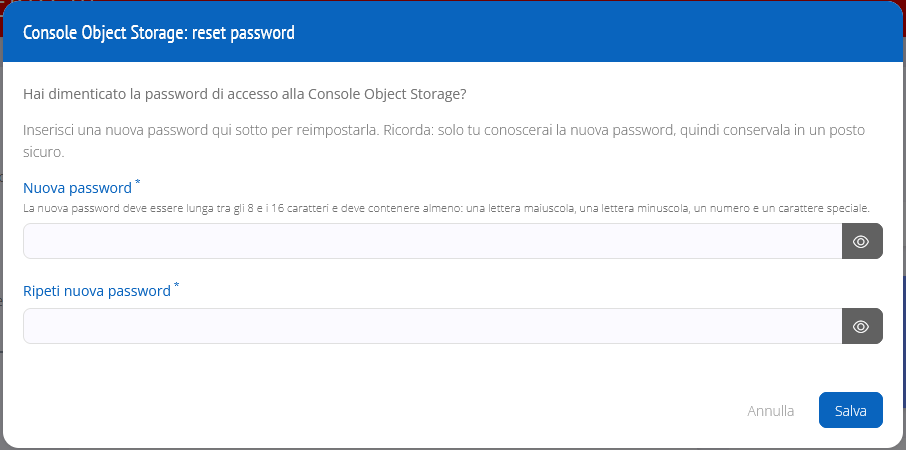Click the Nuova password label
The height and width of the screenshot is (450, 906).
point(77,188)
